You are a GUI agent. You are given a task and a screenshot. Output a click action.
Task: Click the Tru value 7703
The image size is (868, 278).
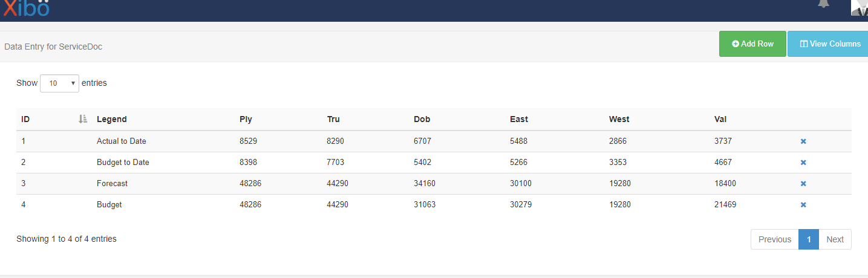coord(336,163)
